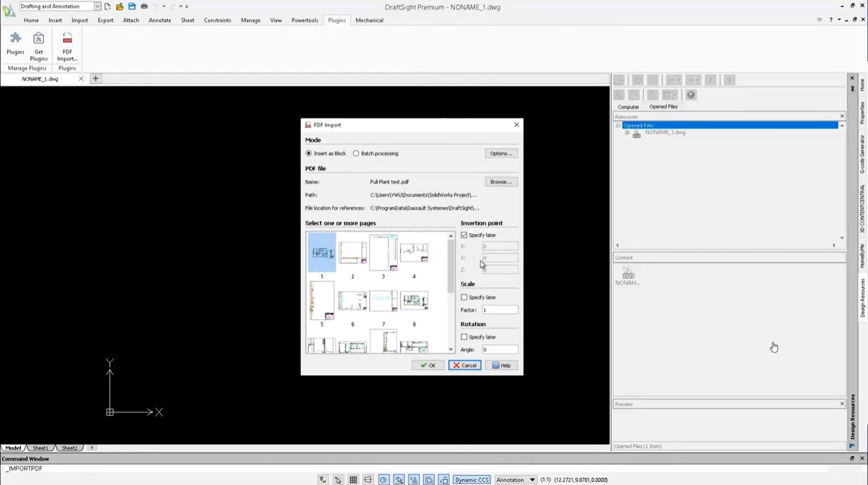Toggle the Entity Tracking status bar icon
This screenshot has width=868, height=485.
point(414,480)
